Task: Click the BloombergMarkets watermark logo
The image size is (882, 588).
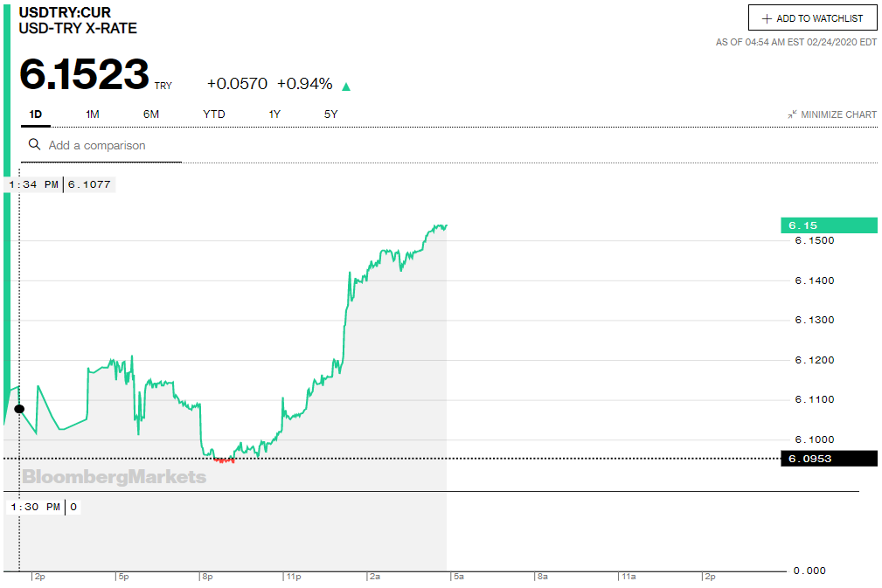Action: point(115,477)
